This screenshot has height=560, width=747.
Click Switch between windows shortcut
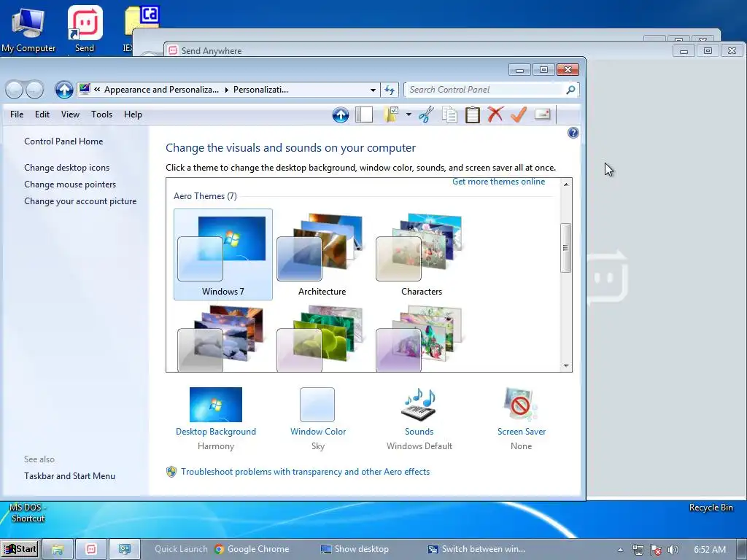tap(476, 549)
